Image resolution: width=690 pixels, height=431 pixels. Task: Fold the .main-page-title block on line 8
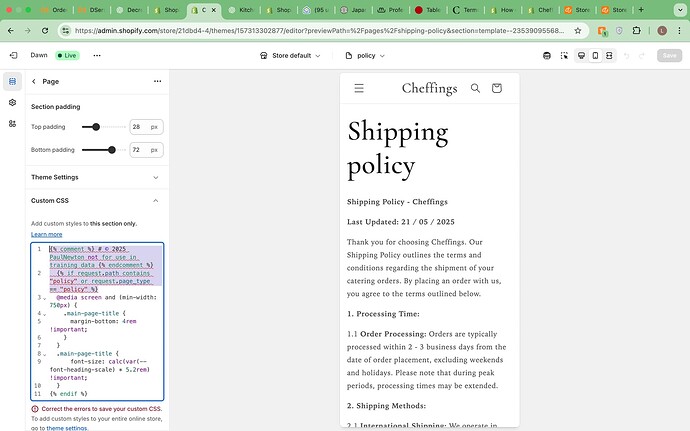[x=44, y=354]
